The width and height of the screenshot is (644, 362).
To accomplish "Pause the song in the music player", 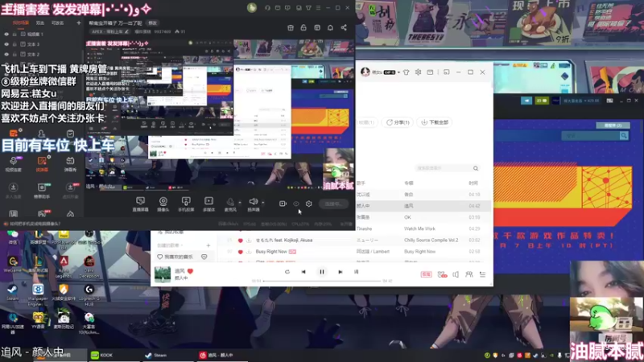I will coord(321,272).
